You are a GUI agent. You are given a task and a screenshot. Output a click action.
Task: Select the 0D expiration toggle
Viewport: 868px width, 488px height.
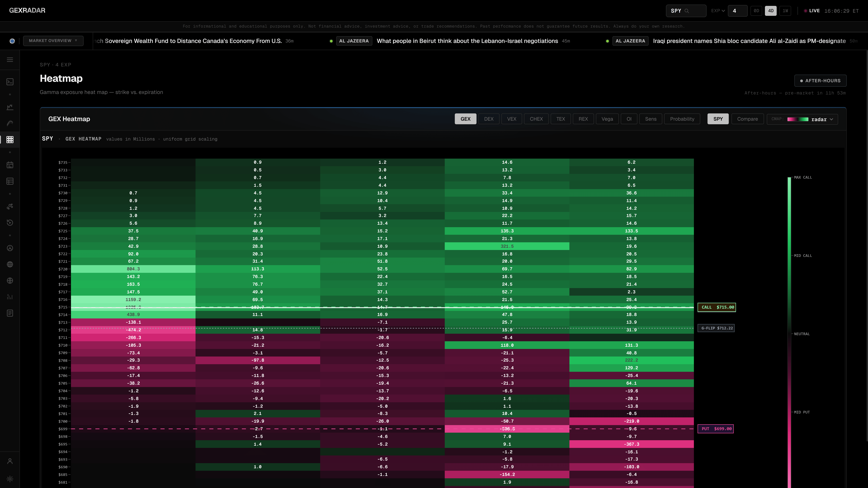click(756, 11)
